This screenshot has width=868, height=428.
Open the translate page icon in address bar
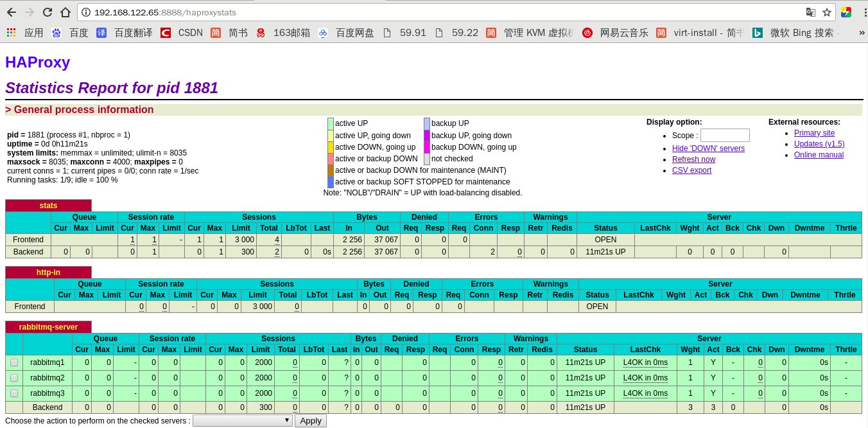tap(811, 12)
